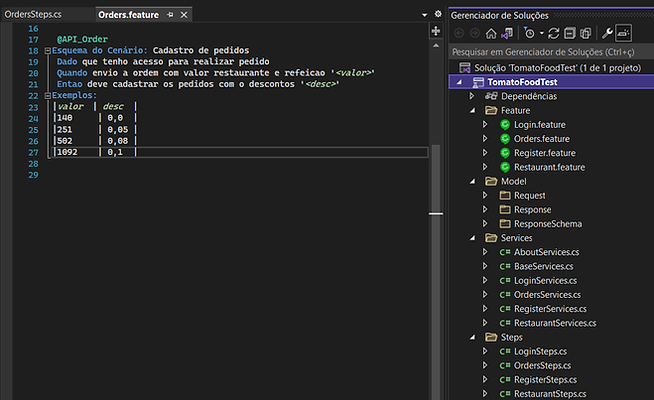Image resolution: width=654 pixels, height=400 pixels.
Task: Expand the Login.feature node
Action: [485, 125]
